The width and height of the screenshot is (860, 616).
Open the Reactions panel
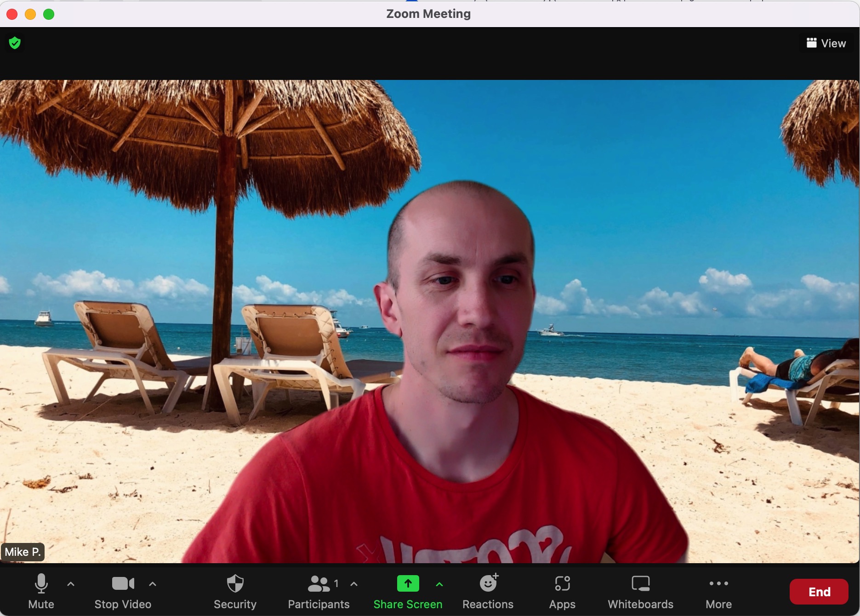(488, 592)
